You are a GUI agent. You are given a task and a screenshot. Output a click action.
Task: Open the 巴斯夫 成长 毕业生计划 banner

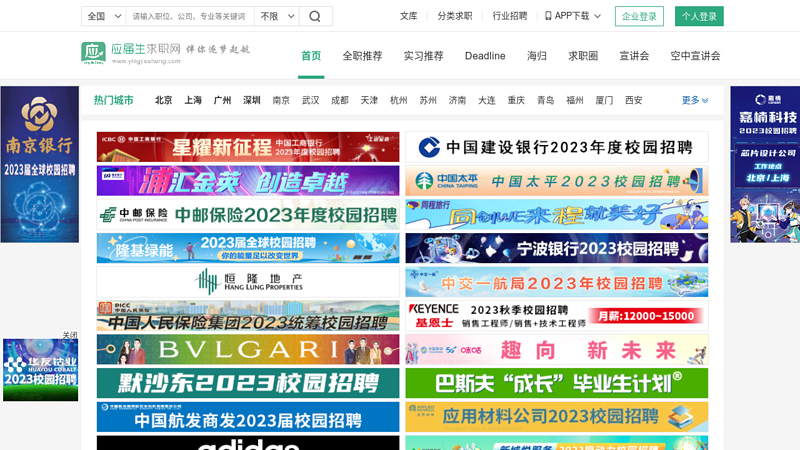pos(557,383)
